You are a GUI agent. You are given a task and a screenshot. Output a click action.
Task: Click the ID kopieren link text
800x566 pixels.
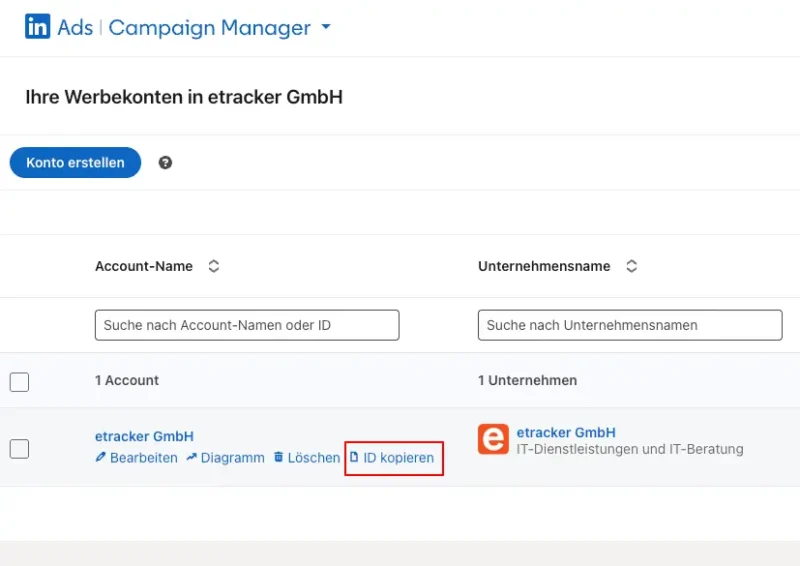(x=398, y=458)
